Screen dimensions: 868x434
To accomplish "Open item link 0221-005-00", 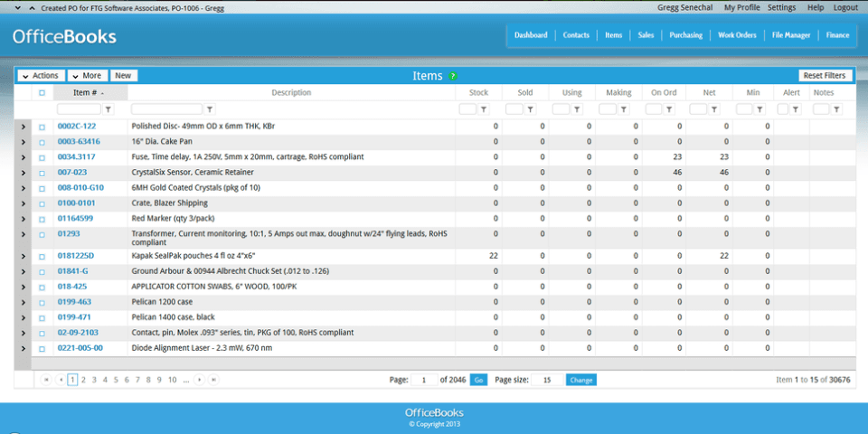I will point(80,348).
